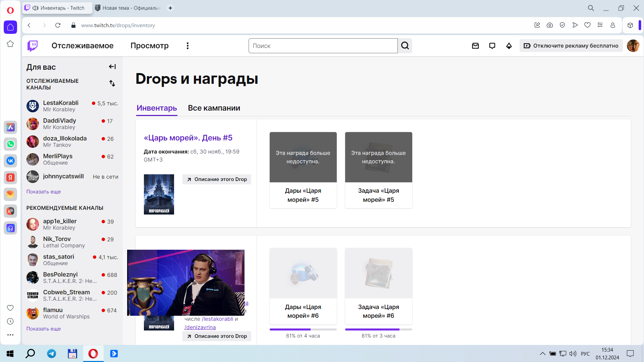Add page to Opera heart bookmarks
This screenshot has height=362, width=644.
click(x=587, y=25)
